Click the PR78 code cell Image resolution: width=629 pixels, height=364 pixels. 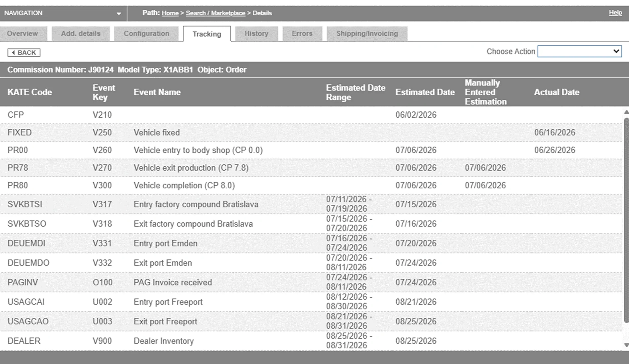pyautogui.click(x=18, y=168)
